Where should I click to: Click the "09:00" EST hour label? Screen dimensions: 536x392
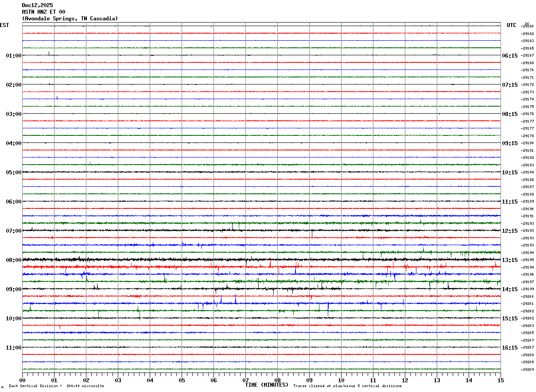[14, 289]
